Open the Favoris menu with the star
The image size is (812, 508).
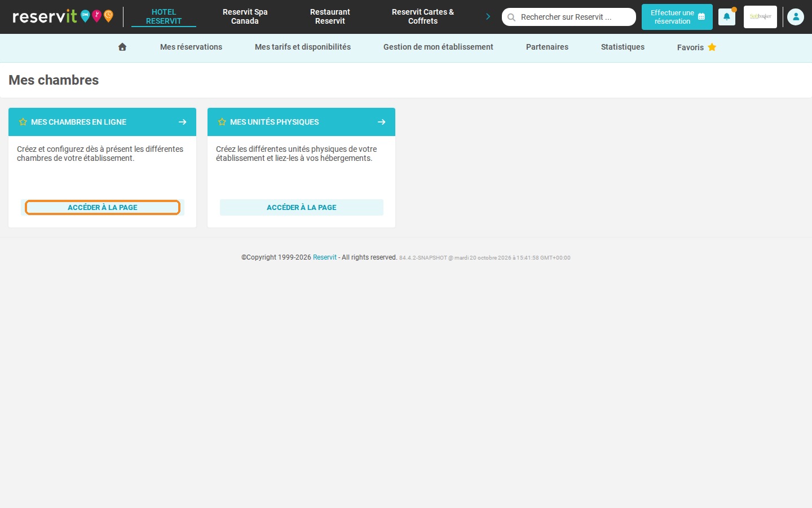pos(696,47)
